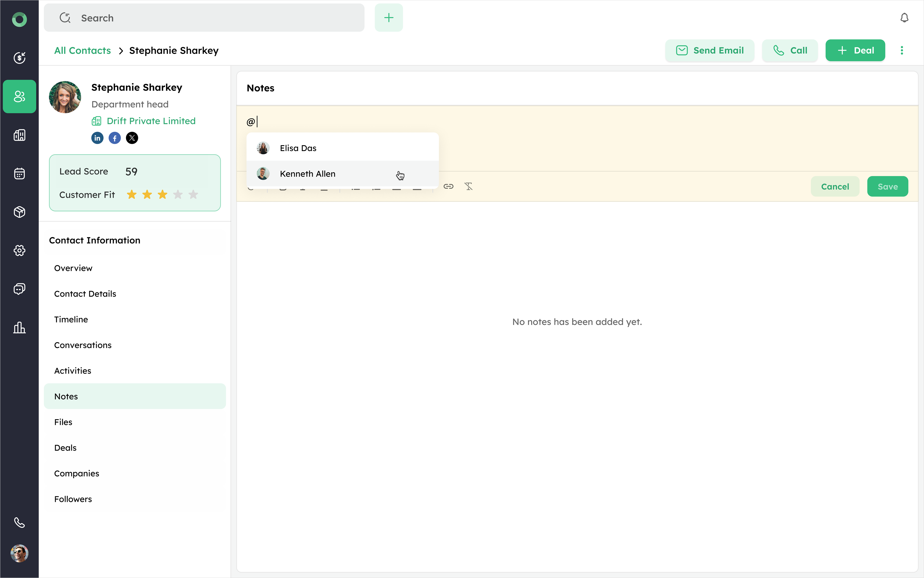Image resolution: width=924 pixels, height=578 pixels.
Task: Go back to All Contacts
Action: 83,51
